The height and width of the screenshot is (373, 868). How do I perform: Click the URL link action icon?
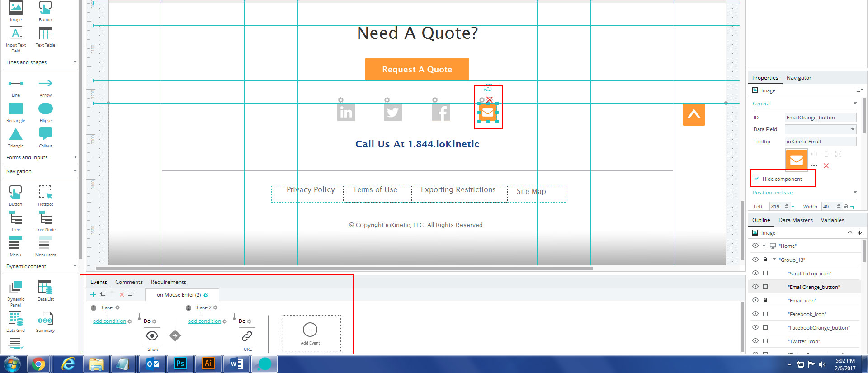247,336
